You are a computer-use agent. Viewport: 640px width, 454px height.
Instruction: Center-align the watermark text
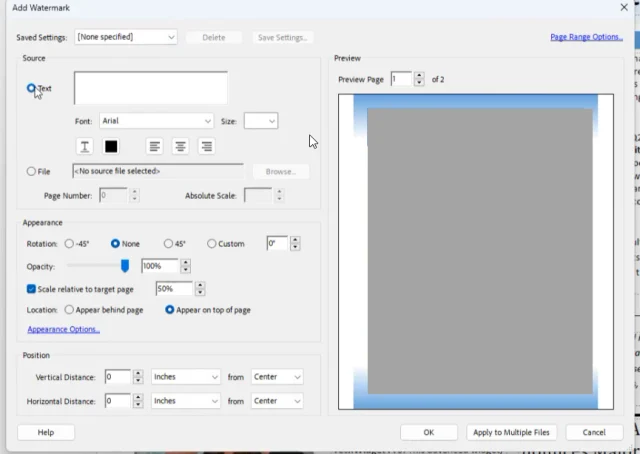180,146
